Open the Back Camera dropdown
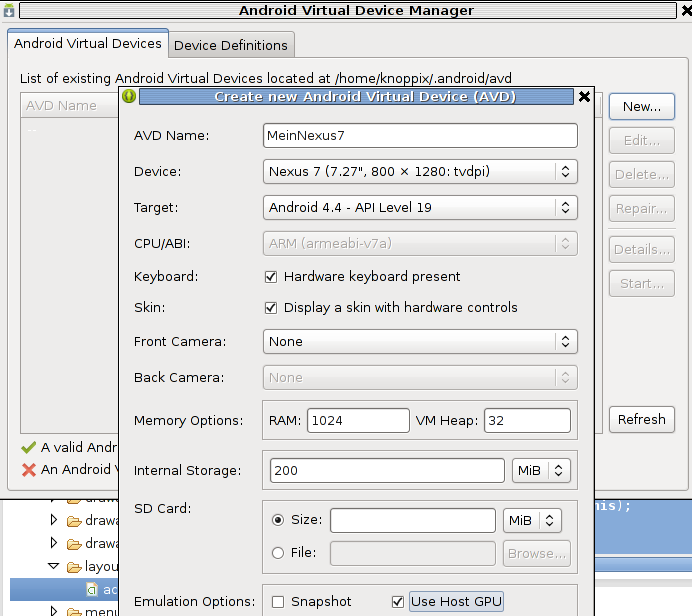Viewport: 692px width, 616px height. pos(420,378)
